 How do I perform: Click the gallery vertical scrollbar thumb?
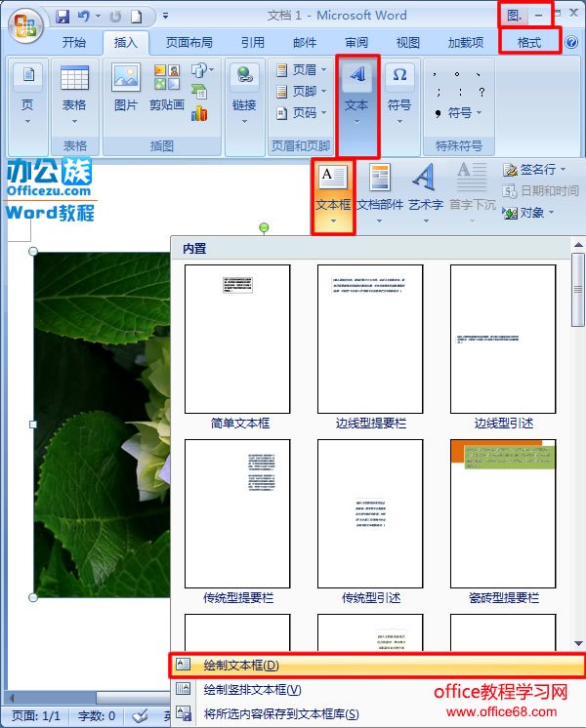point(578,290)
